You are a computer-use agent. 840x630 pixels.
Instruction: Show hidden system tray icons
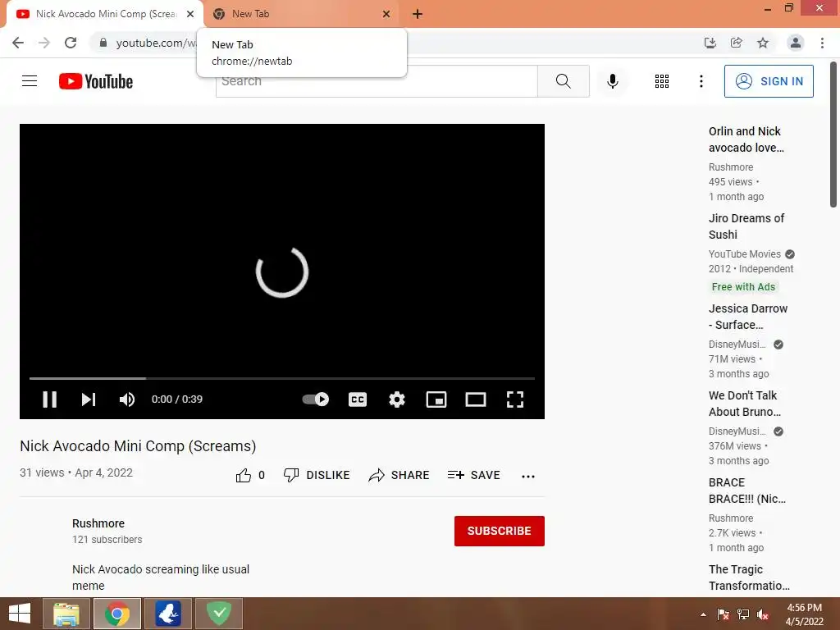click(x=703, y=614)
